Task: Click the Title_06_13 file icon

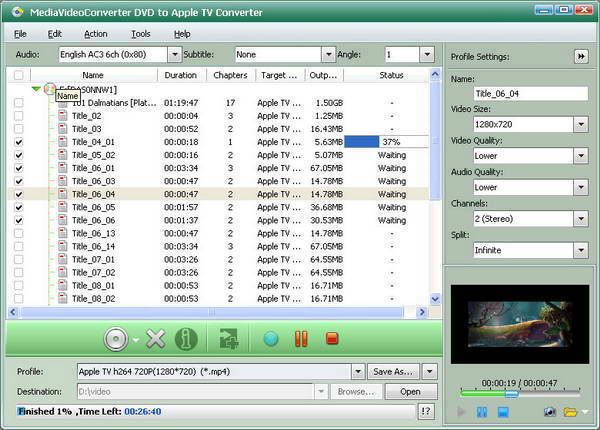Action: point(63,233)
